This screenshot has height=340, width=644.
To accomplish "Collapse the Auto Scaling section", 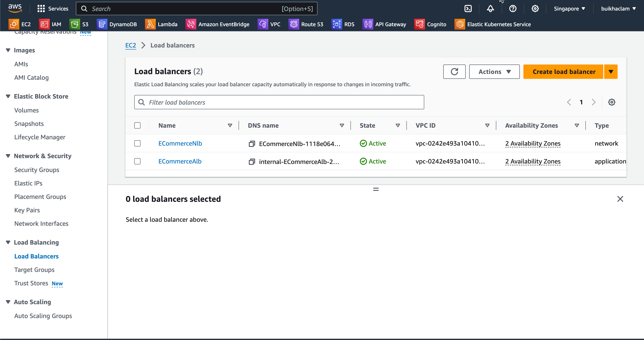I will point(8,302).
